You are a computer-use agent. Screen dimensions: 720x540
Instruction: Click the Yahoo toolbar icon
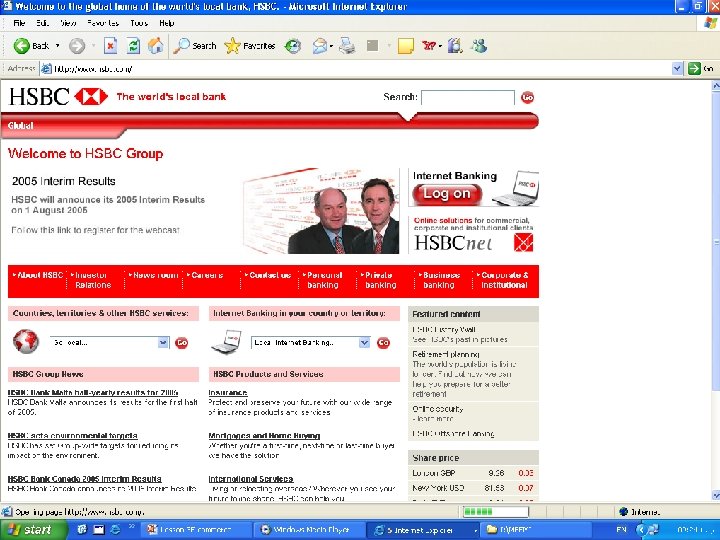pyautogui.click(x=429, y=46)
